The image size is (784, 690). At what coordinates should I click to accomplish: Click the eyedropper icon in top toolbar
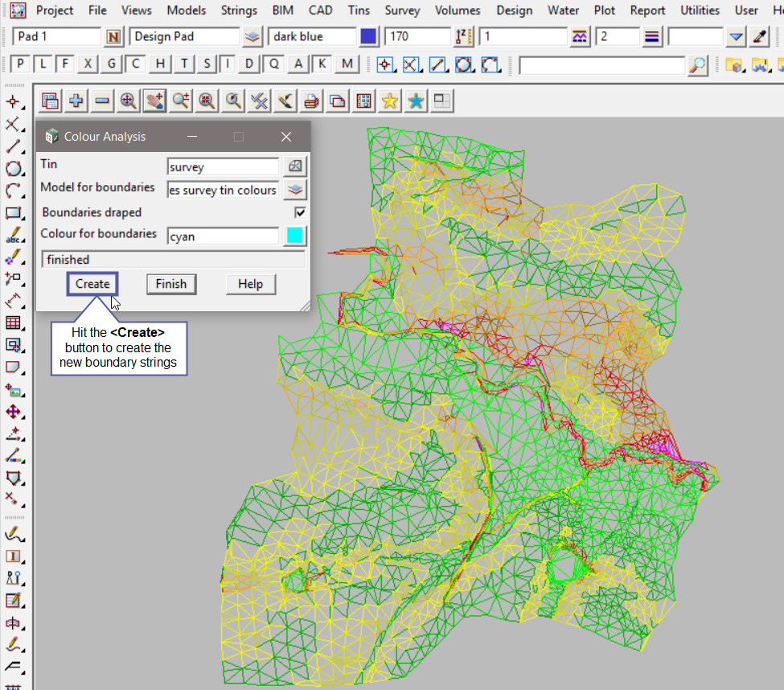coord(759,37)
